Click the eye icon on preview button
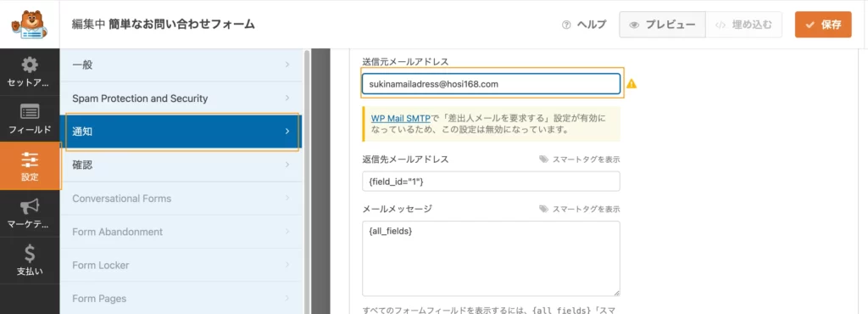The width and height of the screenshot is (868, 314). point(634,25)
